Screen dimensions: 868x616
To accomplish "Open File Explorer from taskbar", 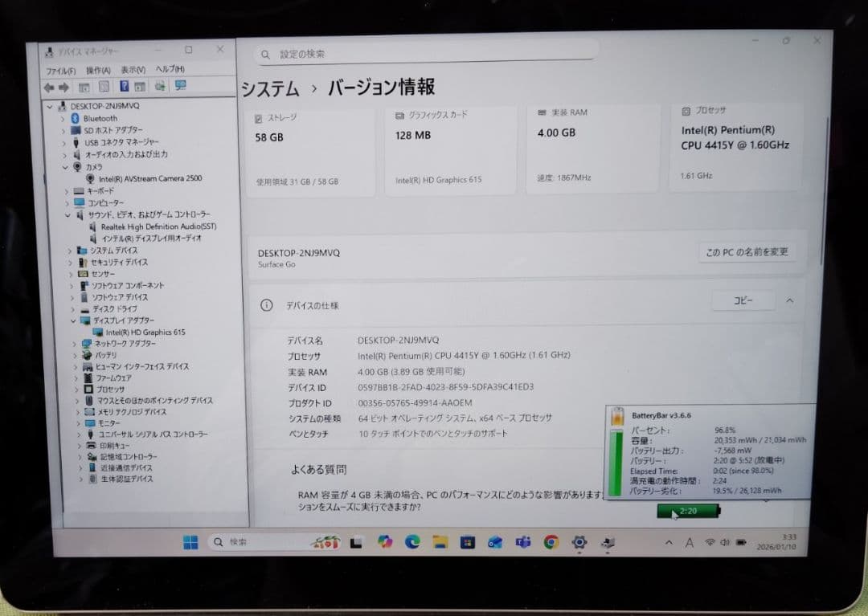I will coord(440,542).
